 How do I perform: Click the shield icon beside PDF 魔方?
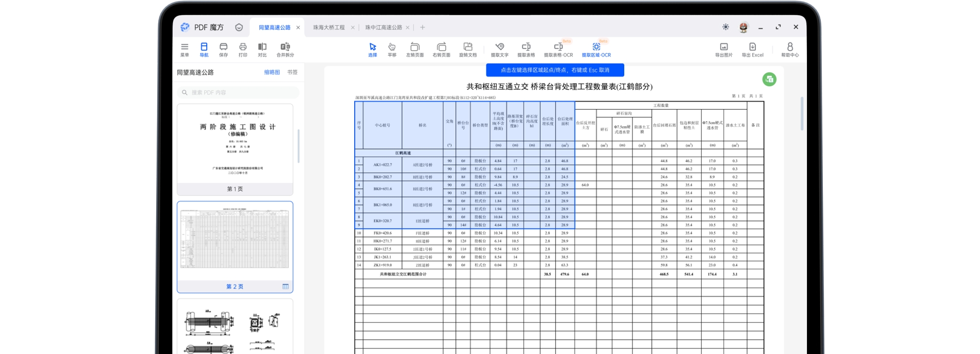[239, 28]
